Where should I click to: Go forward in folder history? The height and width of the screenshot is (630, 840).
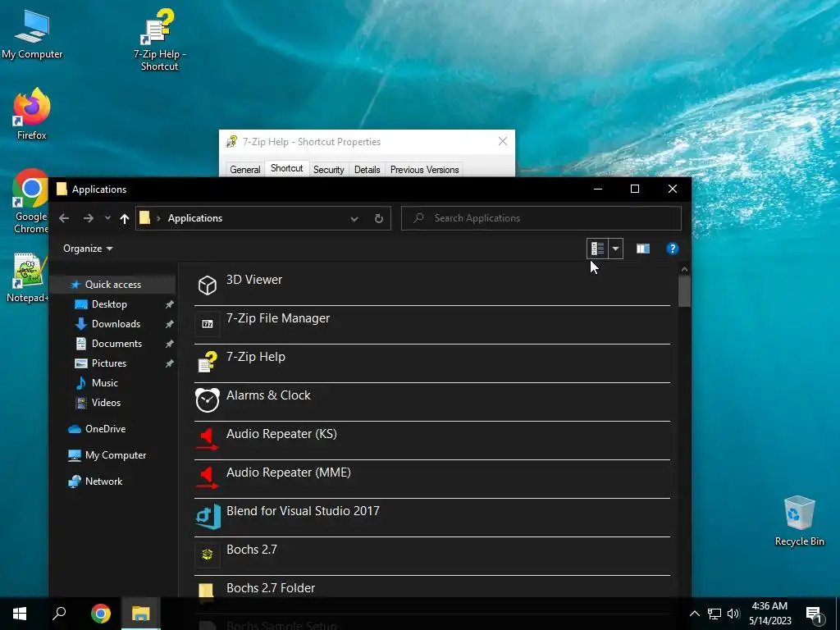coord(89,218)
